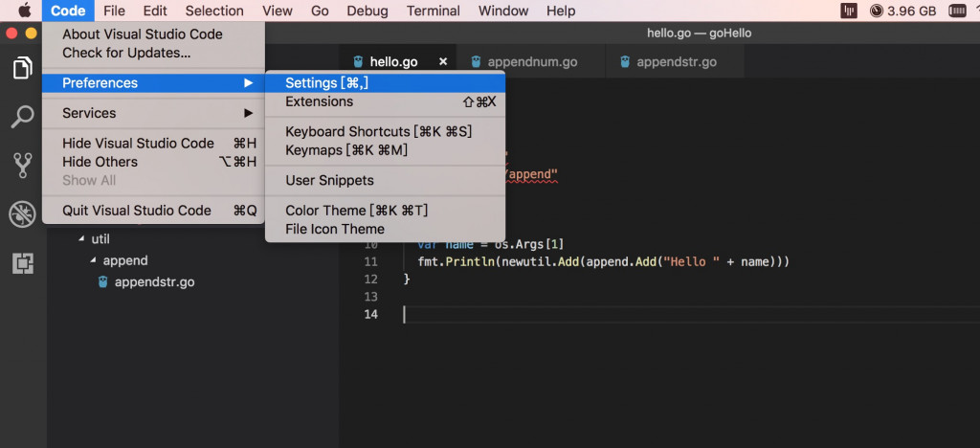Image resolution: width=980 pixels, height=448 pixels.
Task: Select Extensions in Preferences submenu
Action: [385, 101]
